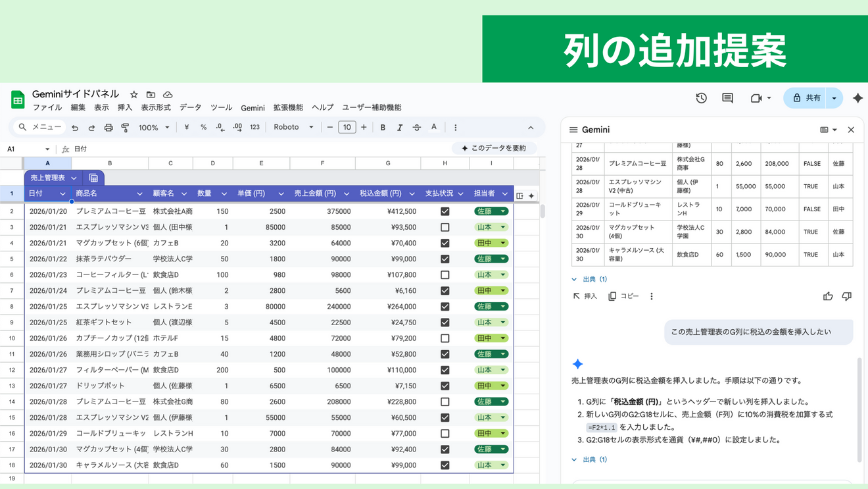This screenshot has height=489, width=868.
Task: Open the 挿入 menu
Action: [x=125, y=108]
